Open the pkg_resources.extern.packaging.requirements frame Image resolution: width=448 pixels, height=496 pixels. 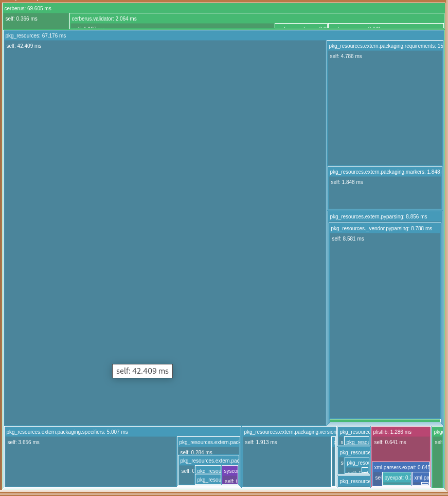point(386,46)
